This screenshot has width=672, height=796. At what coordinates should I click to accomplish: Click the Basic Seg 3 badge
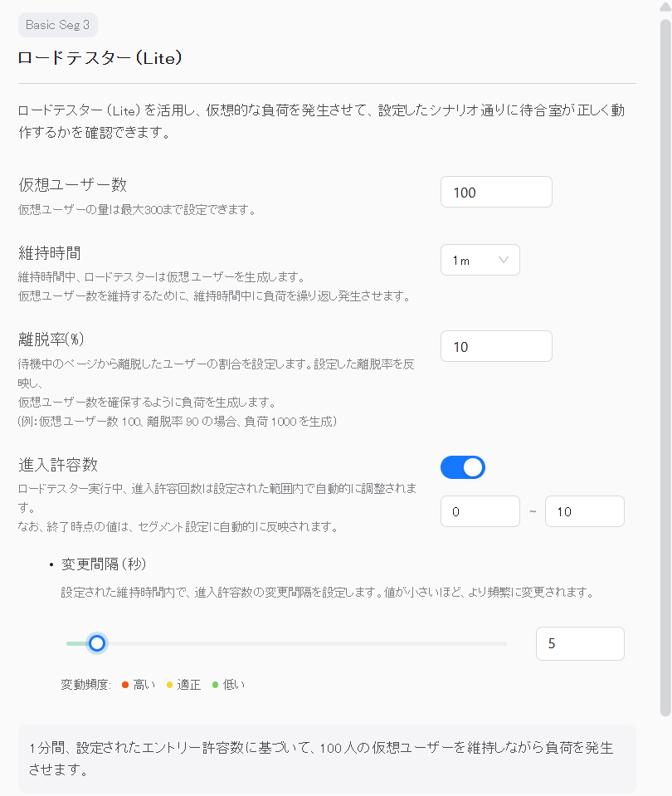click(57, 25)
